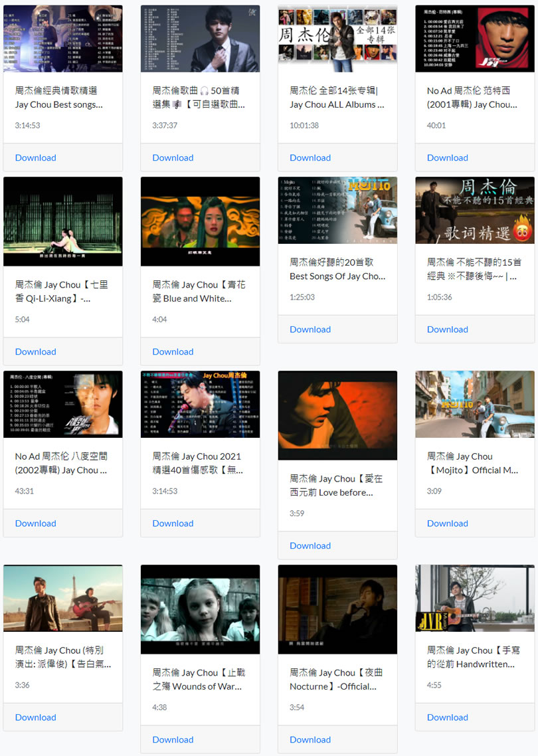The height and width of the screenshot is (756, 538).
Task: Download 七里香 Qi-Li-Xiang video
Action: pyautogui.click(x=35, y=351)
